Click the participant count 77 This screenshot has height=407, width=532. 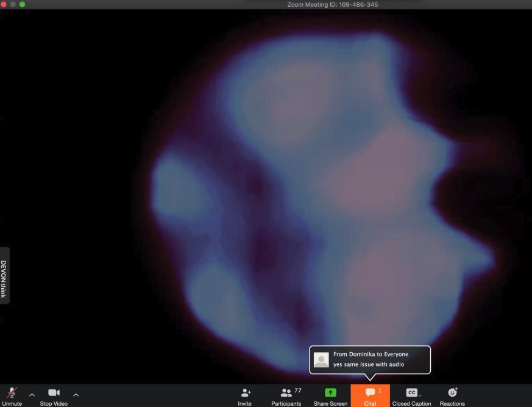[298, 391]
